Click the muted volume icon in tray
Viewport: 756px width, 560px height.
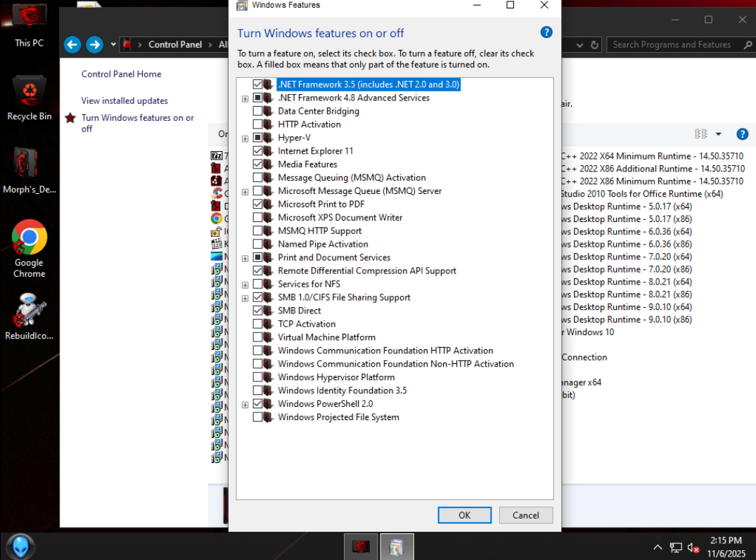click(693, 547)
